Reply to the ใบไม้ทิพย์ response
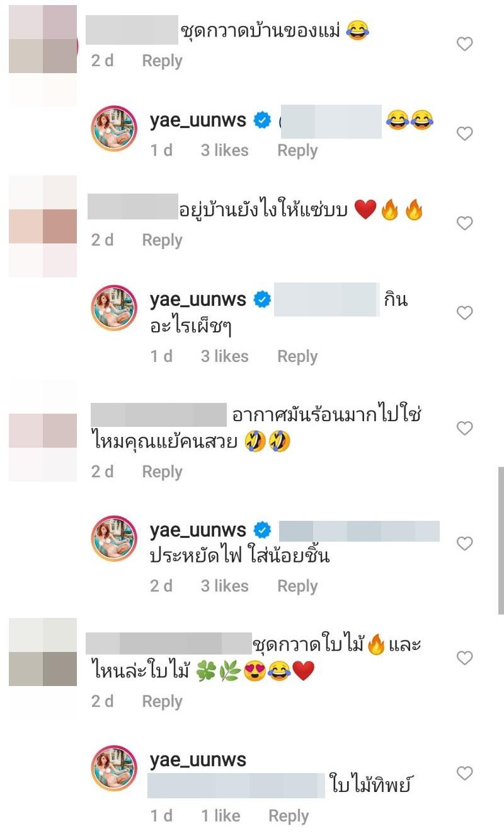This screenshot has height=838, width=504. point(289,816)
